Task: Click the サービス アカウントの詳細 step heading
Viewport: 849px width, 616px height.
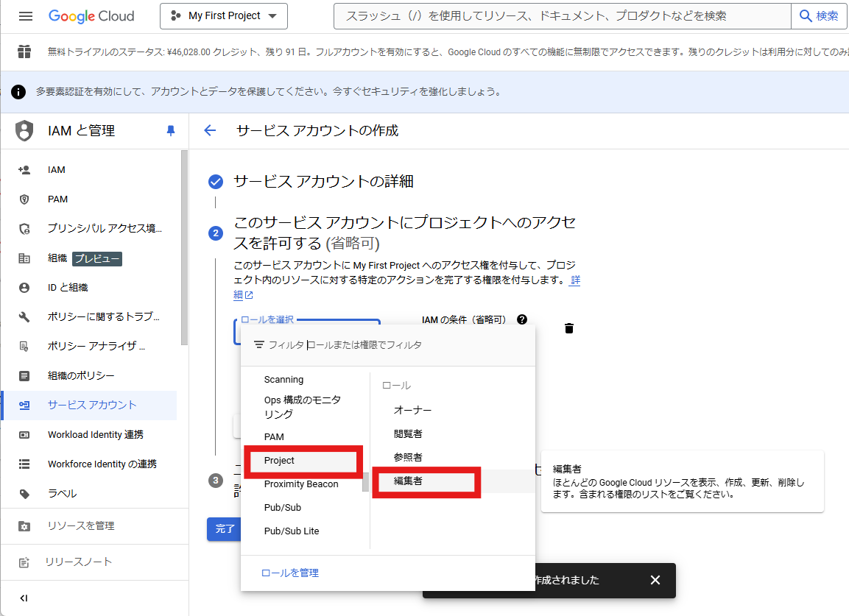Action: [x=323, y=181]
